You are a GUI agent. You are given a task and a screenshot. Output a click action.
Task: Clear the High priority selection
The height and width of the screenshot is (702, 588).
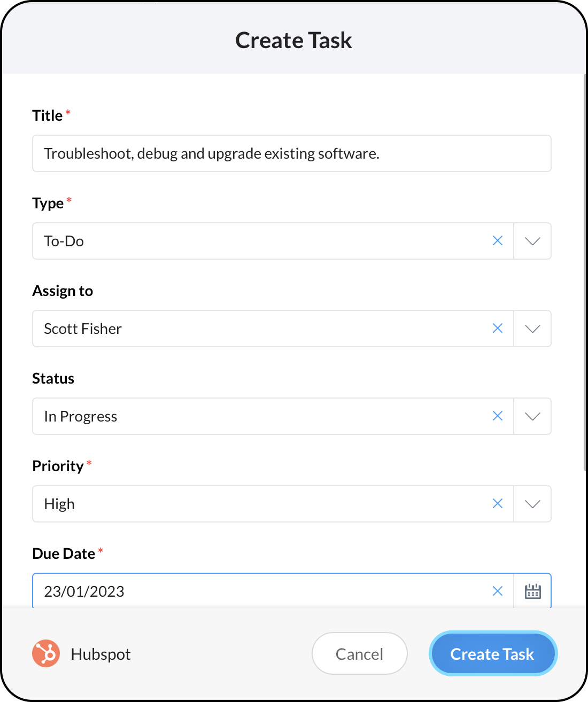(x=497, y=504)
